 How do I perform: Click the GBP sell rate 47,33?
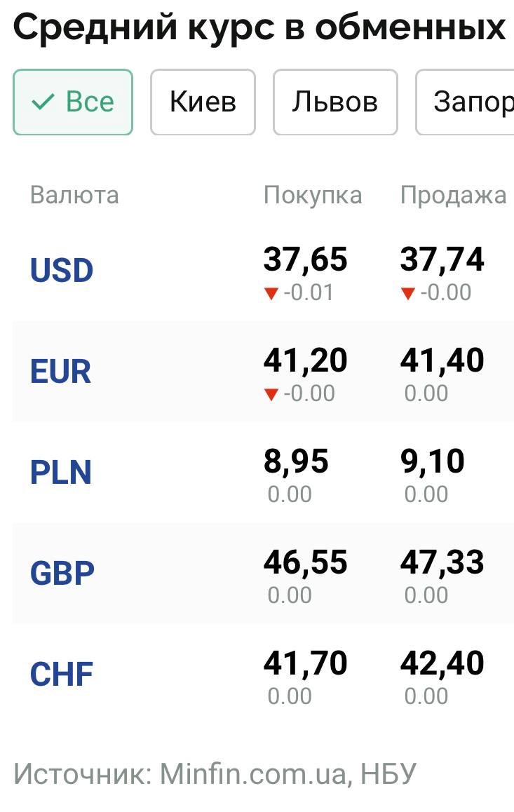pos(442,563)
